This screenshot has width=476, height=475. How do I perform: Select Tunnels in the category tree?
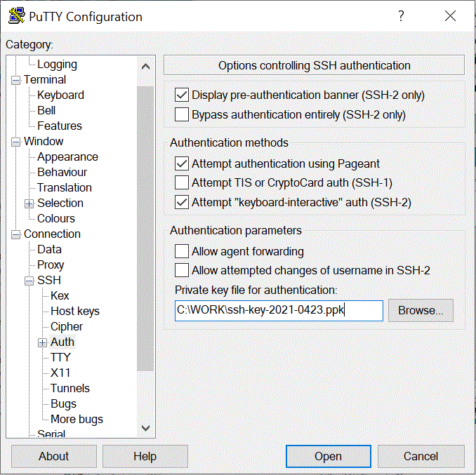70,388
